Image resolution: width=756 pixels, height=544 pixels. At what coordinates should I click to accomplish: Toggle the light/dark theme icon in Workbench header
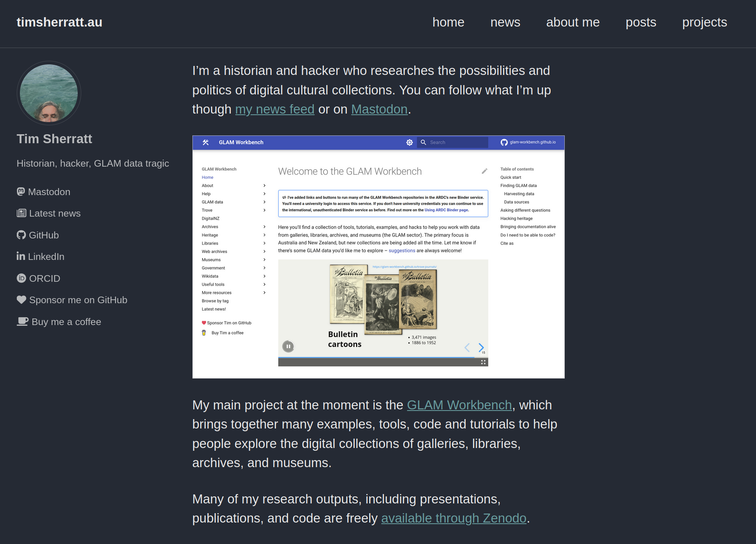pyautogui.click(x=409, y=142)
